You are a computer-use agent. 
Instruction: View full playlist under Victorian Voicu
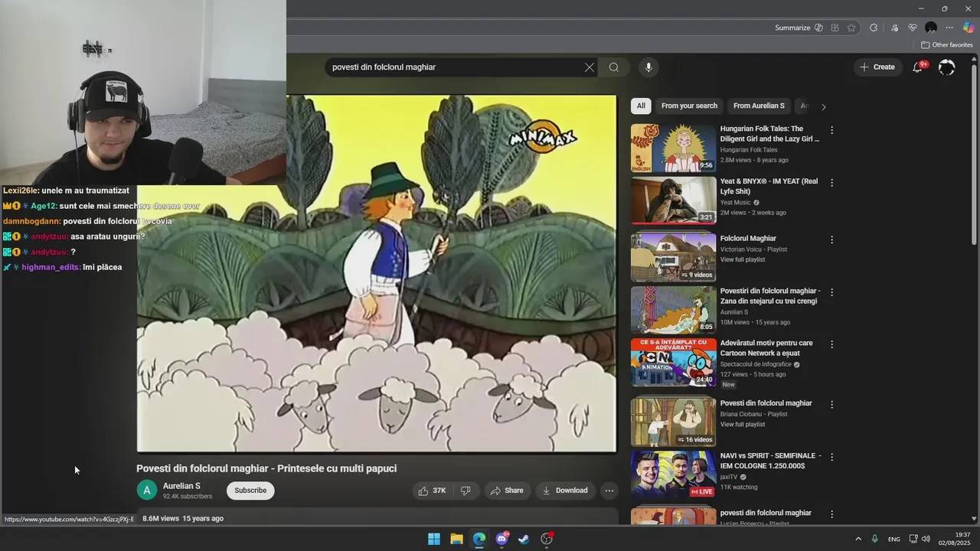pos(743,259)
